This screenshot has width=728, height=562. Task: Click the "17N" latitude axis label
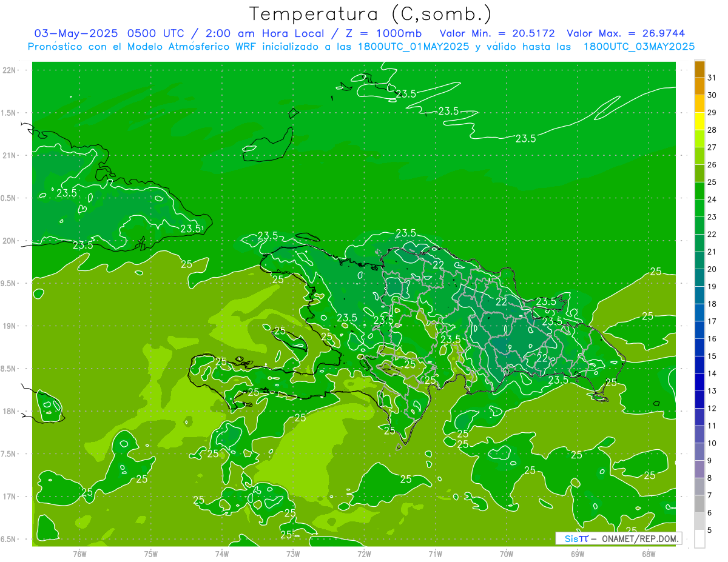coord(10,497)
